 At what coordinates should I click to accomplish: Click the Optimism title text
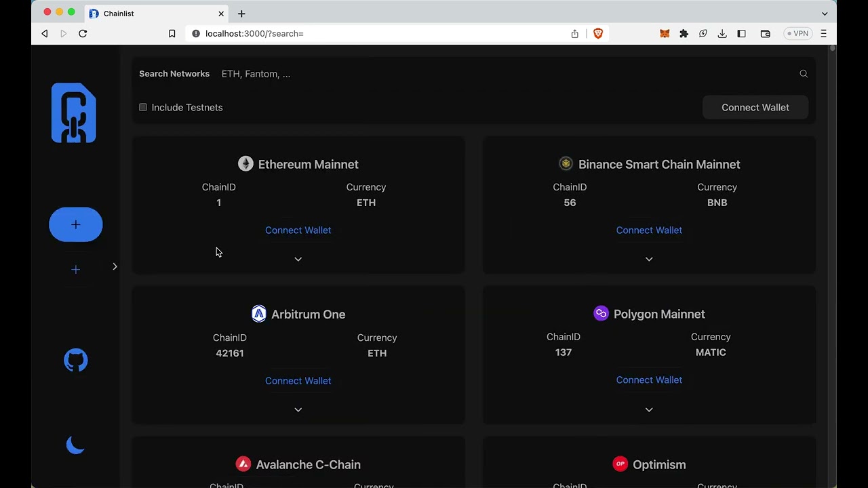coord(659,464)
